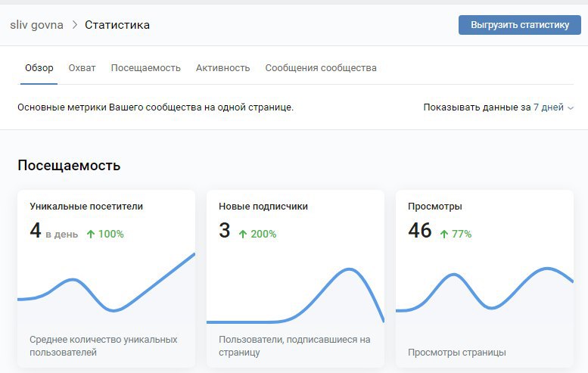Click the Среднее количество уникальных пользователей description
The image size is (588, 373).
tap(104, 346)
